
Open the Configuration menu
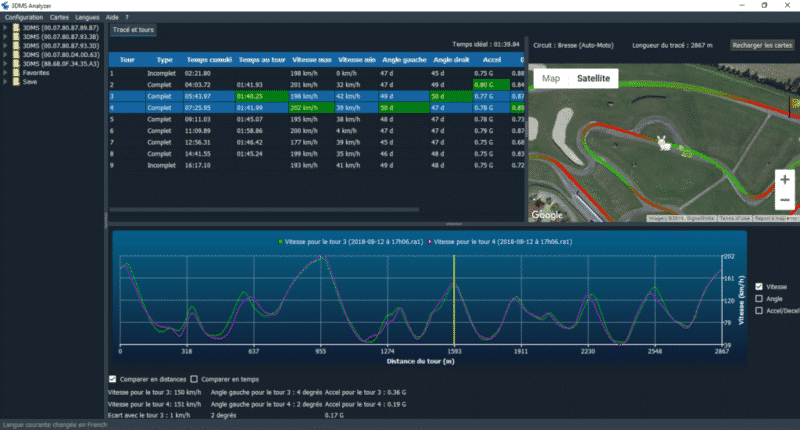23,18
